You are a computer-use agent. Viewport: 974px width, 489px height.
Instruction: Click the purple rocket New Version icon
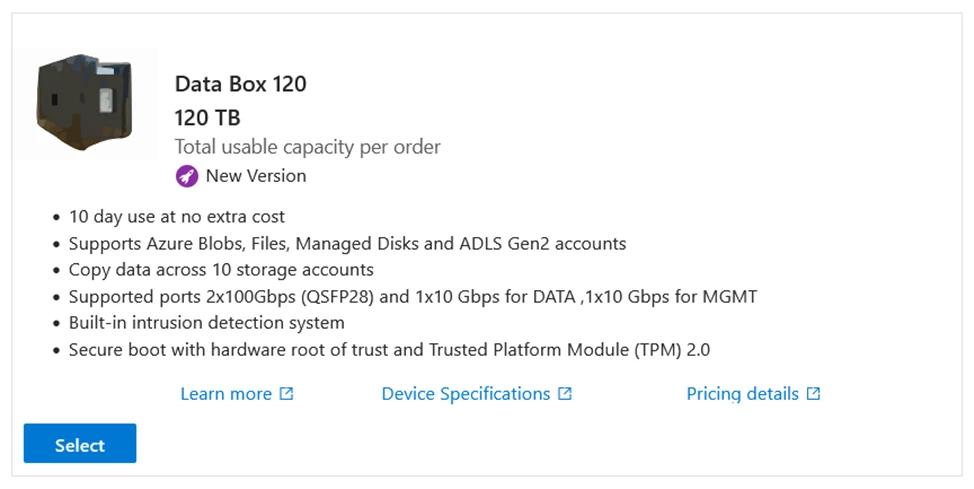[x=186, y=176]
